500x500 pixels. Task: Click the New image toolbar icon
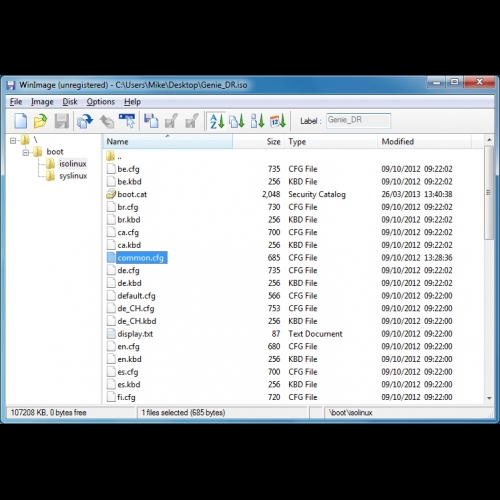pos(21,121)
